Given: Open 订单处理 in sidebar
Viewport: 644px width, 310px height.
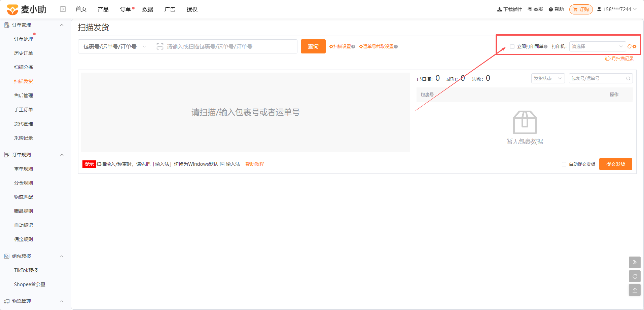Looking at the screenshot, I should [x=24, y=39].
